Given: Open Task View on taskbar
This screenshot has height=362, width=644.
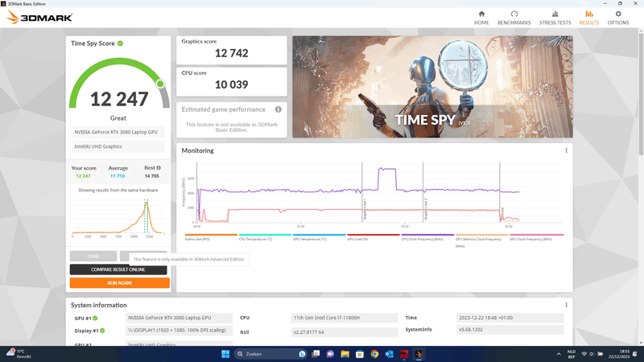Looking at the screenshot, I should 316,354.
